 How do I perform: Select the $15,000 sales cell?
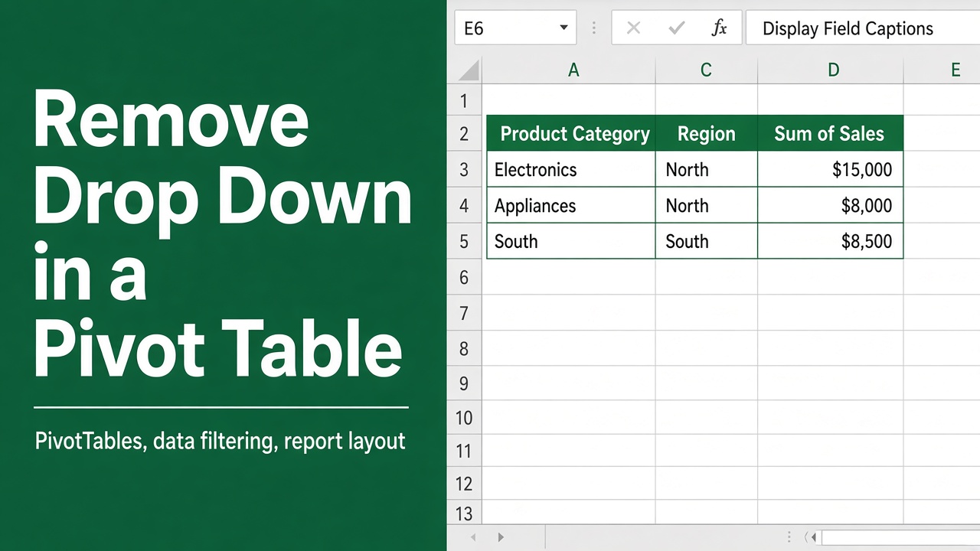pyautogui.click(x=831, y=169)
